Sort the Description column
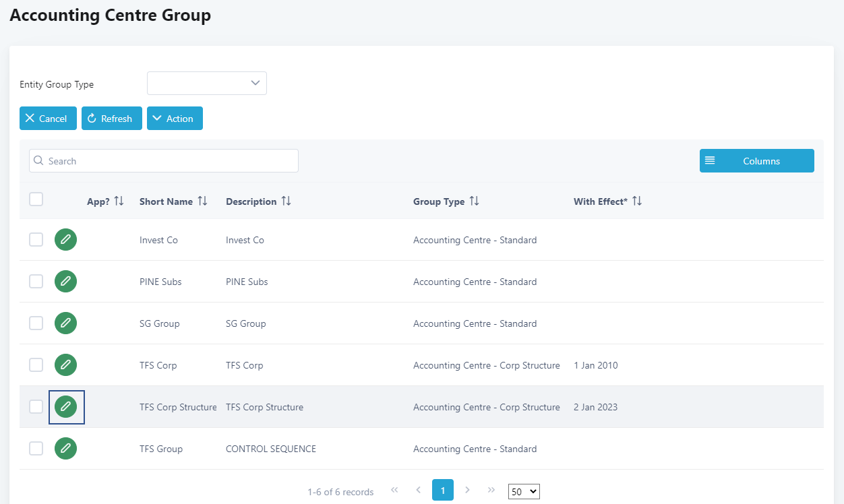The image size is (844, 504). click(x=286, y=201)
